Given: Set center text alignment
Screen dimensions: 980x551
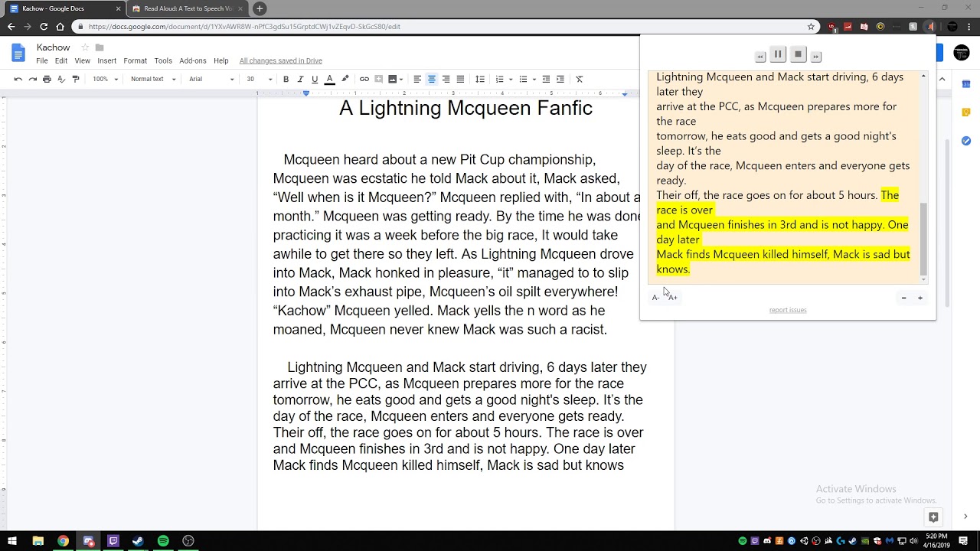Looking at the screenshot, I should click(x=432, y=79).
